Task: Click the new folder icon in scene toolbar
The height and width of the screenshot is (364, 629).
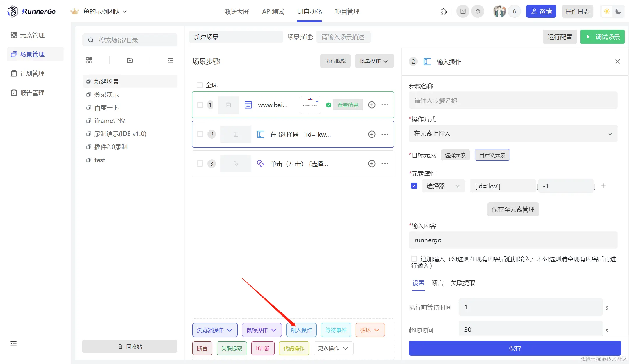Action: pos(130,60)
